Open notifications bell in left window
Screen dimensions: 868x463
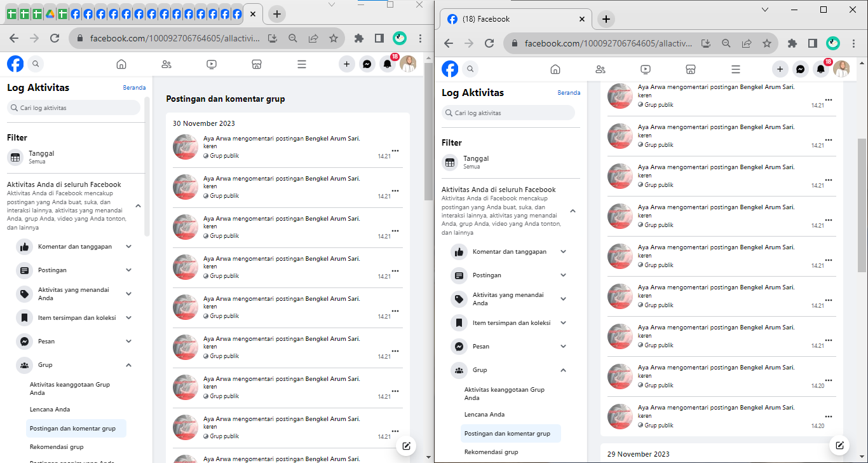pyautogui.click(x=387, y=64)
